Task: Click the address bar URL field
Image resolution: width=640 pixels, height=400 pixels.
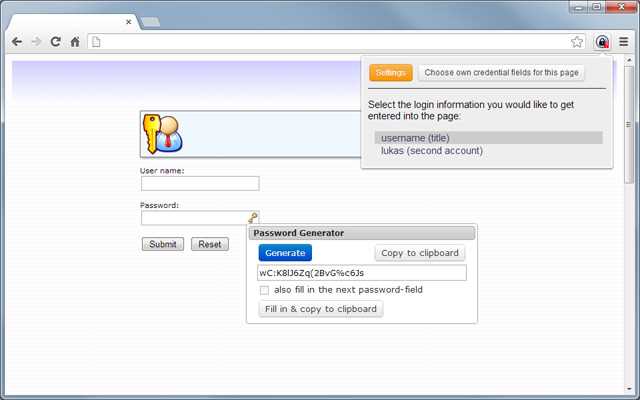Action: coord(335,42)
